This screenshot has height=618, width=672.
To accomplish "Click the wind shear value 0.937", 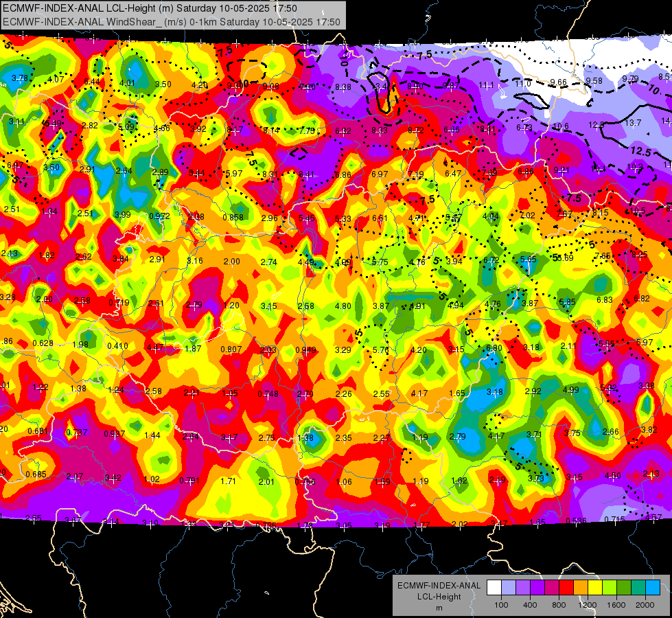I will point(115,434).
